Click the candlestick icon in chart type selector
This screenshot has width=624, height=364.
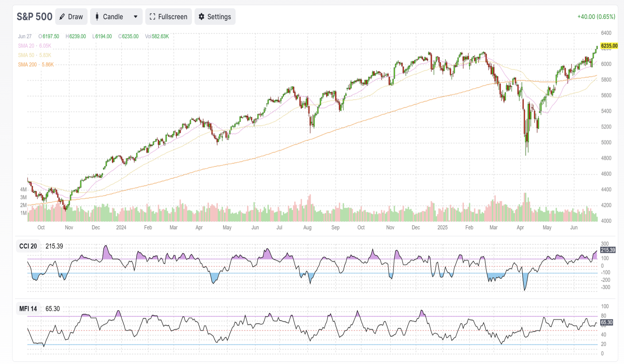(97, 17)
